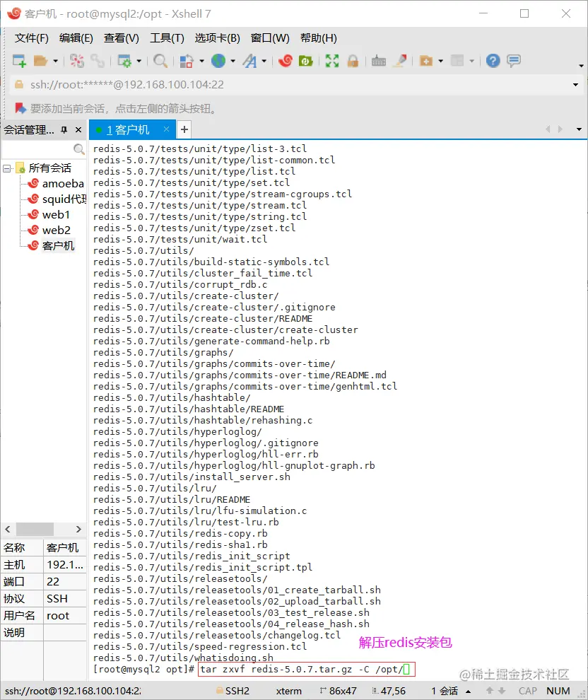Click the lock screen padlock icon
588x700 pixels.
(x=353, y=61)
